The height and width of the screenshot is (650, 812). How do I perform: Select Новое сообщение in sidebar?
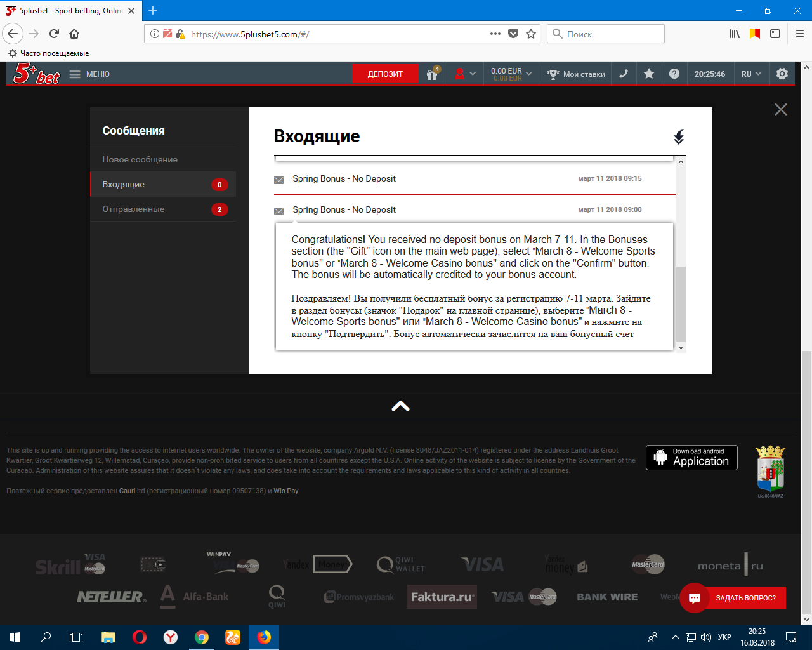[x=140, y=159]
